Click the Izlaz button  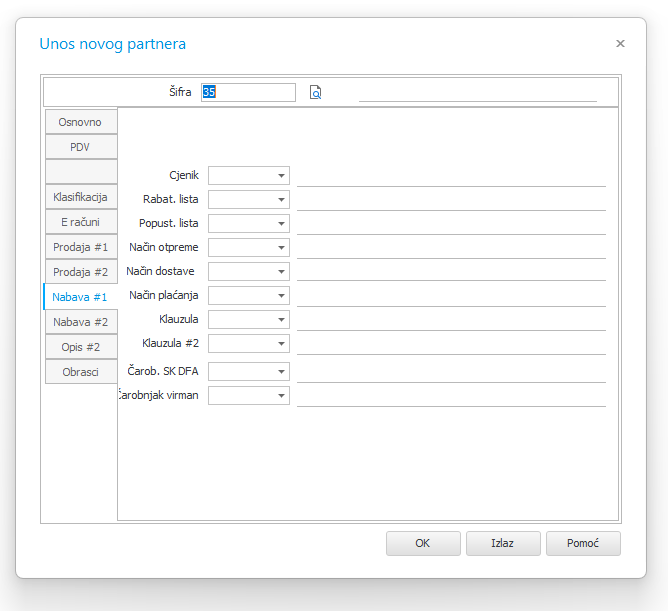pos(503,543)
